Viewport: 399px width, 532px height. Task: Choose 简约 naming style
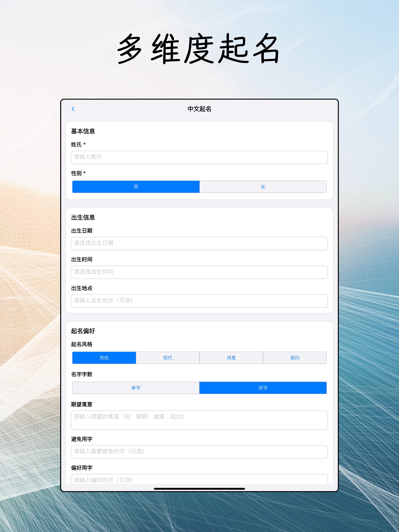coord(295,358)
